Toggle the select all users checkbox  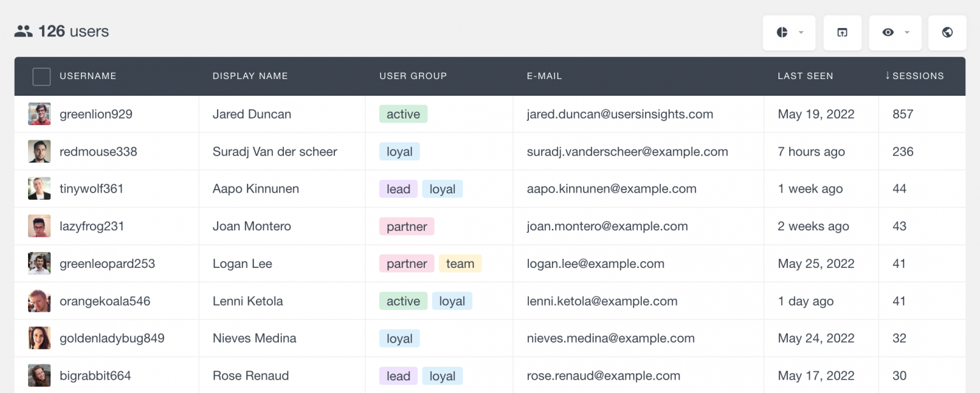coord(41,77)
